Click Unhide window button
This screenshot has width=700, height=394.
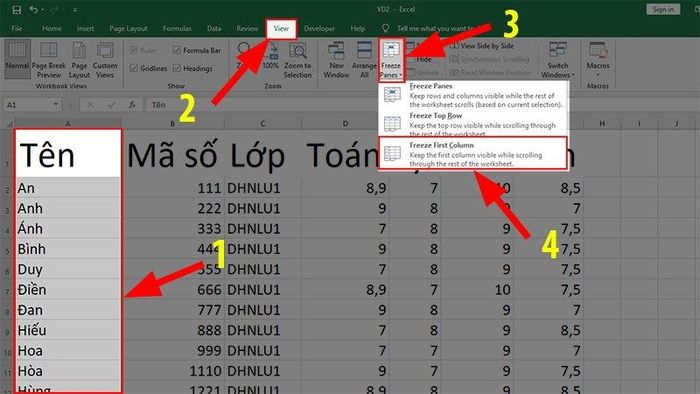pos(423,72)
